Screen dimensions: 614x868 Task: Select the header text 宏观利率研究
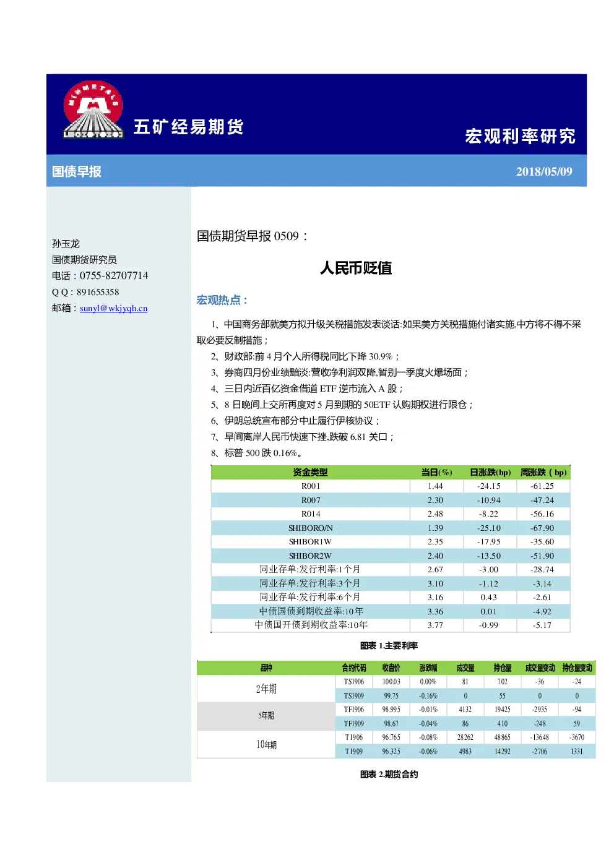[x=520, y=136]
